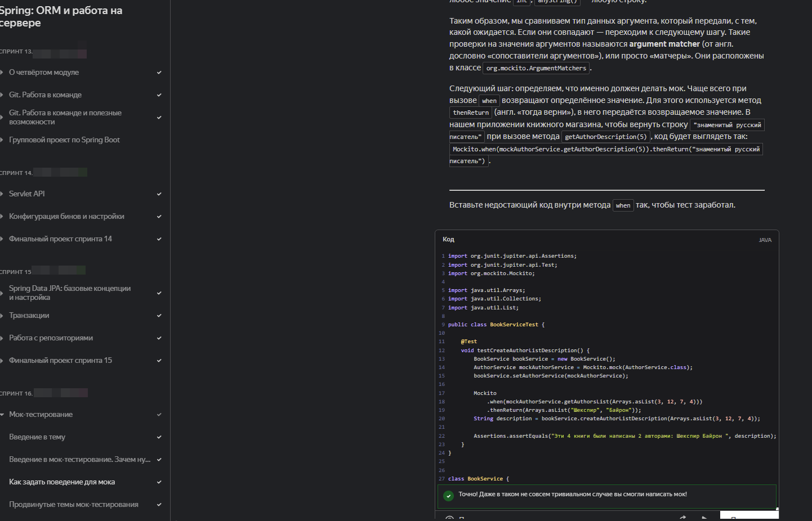This screenshot has width=812, height=521.
Task: Click code line import org.mockito.Mockito
Action: [x=491, y=273]
